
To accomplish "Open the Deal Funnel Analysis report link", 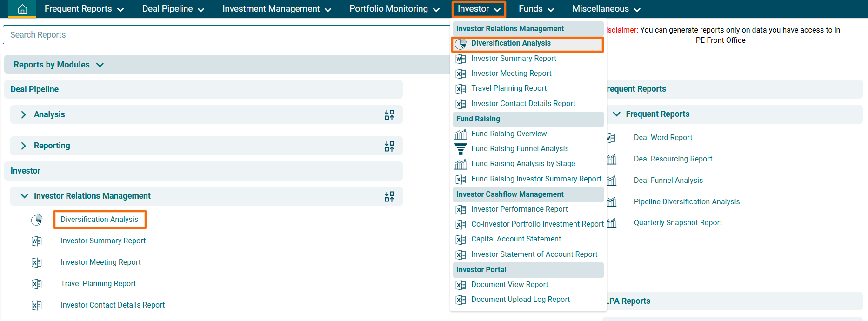I will [668, 181].
